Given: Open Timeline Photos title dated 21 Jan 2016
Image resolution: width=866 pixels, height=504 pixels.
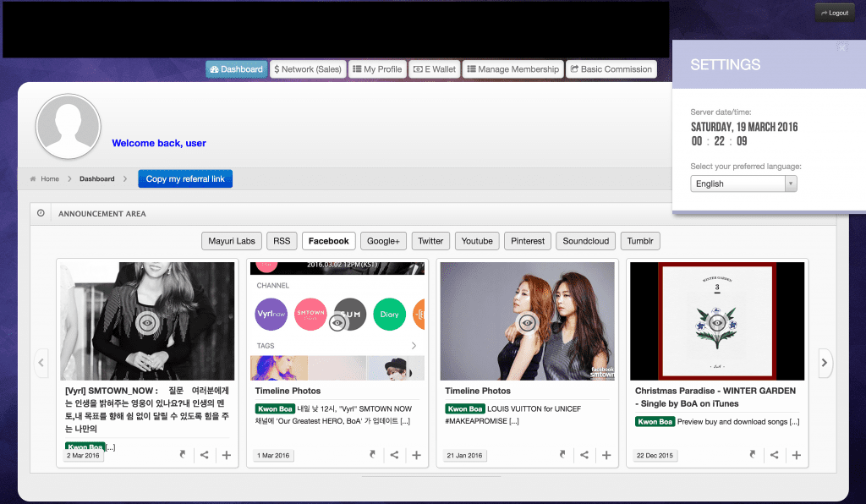Looking at the screenshot, I should coord(478,391).
